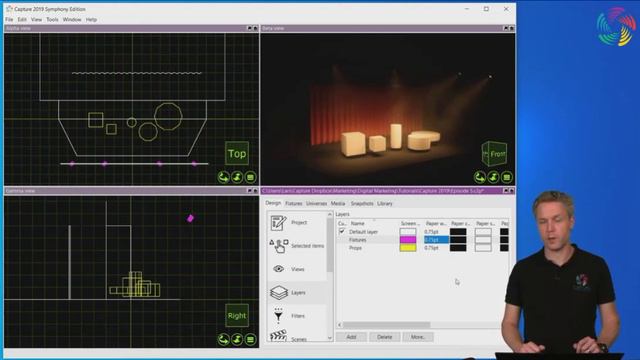Switch to the Design tab
640x360 pixels.
pyautogui.click(x=273, y=203)
